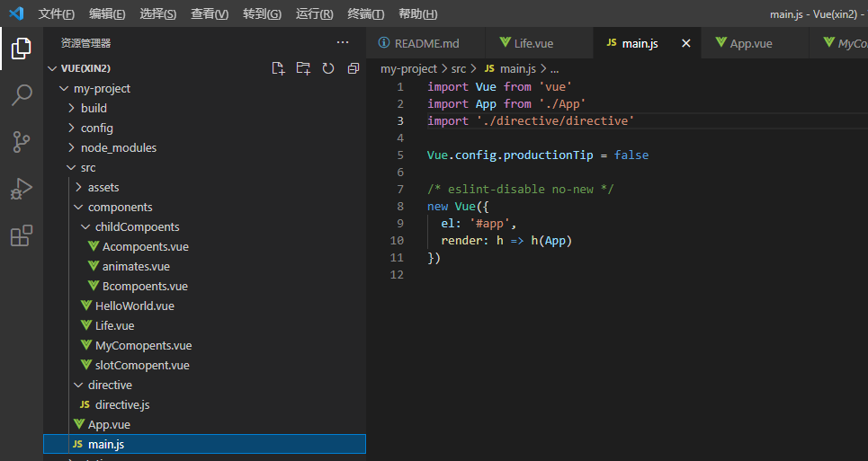Open MyComopents.vue from file tree

coord(143,345)
